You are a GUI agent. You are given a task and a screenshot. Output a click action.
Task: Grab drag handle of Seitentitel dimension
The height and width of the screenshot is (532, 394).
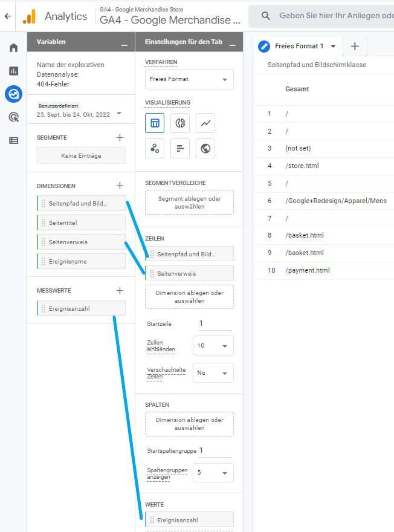coord(44,222)
